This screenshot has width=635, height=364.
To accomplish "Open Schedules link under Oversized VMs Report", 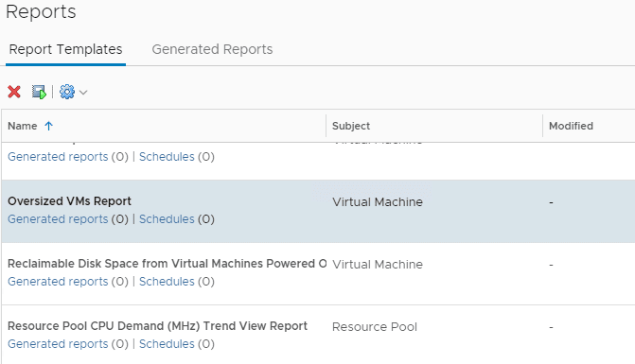I will click(167, 219).
